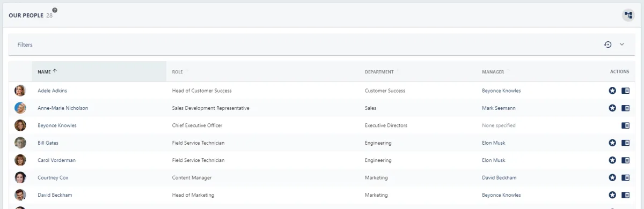The height and width of the screenshot is (209, 644).
Task: Click Sales department for Anne-Marie Nicholson
Action: click(370, 108)
